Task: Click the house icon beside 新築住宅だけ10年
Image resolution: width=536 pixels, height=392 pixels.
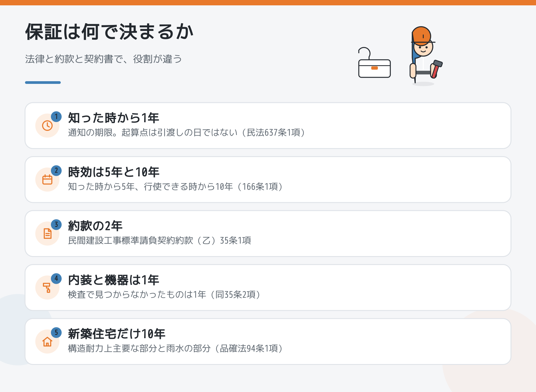Action: [47, 341]
